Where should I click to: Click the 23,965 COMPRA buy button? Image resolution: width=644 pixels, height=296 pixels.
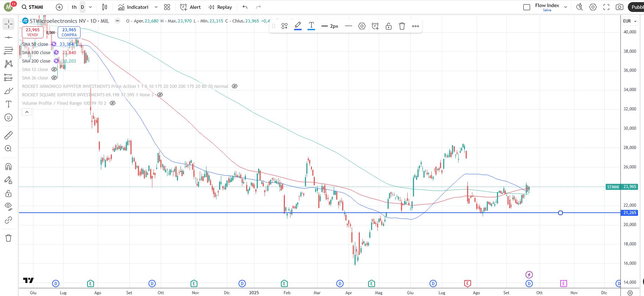(69, 32)
